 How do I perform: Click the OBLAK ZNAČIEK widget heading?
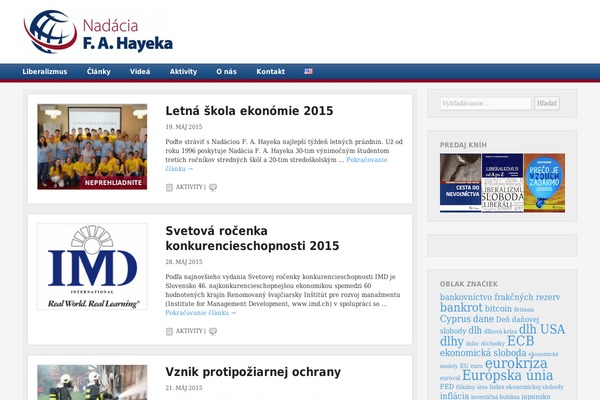[x=469, y=284]
